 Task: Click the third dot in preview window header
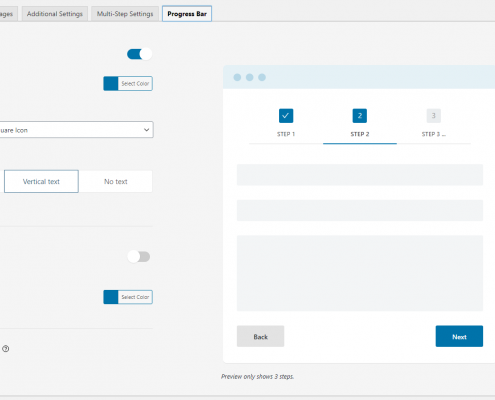pyautogui.click(x=262, y=77)
